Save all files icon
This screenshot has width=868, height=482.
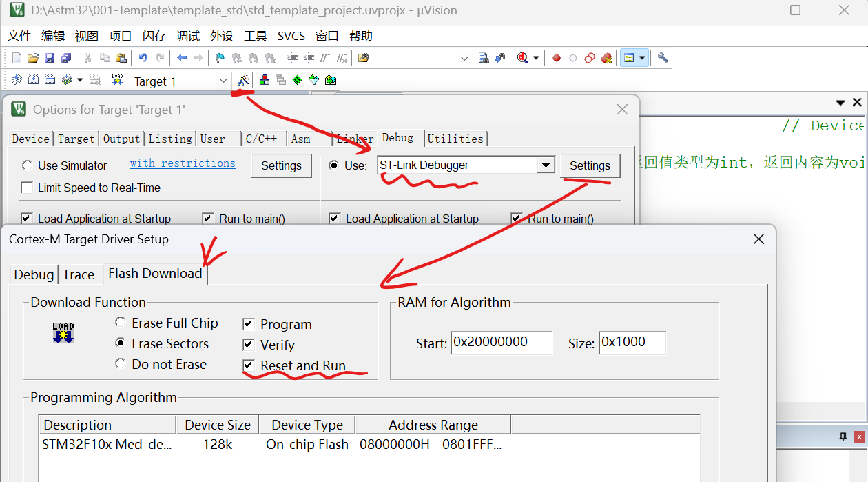66,58
